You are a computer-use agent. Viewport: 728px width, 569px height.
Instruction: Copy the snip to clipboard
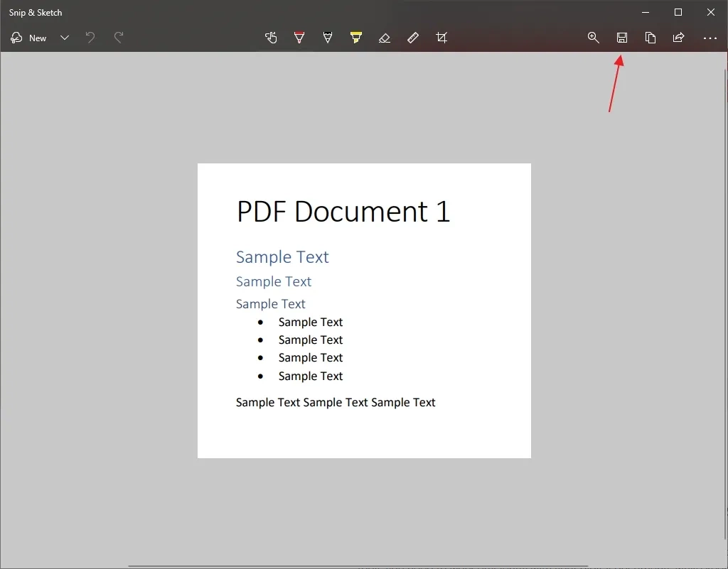[651, 38]
